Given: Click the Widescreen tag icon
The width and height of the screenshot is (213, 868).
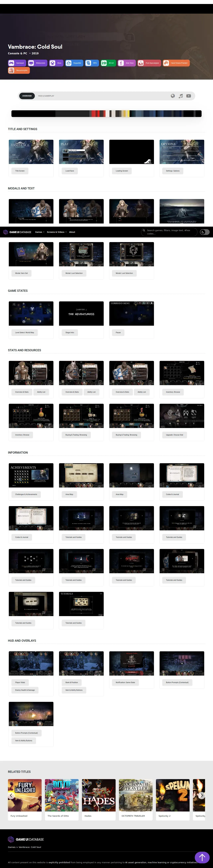Looking at the screenshot, I should [31, 63].
